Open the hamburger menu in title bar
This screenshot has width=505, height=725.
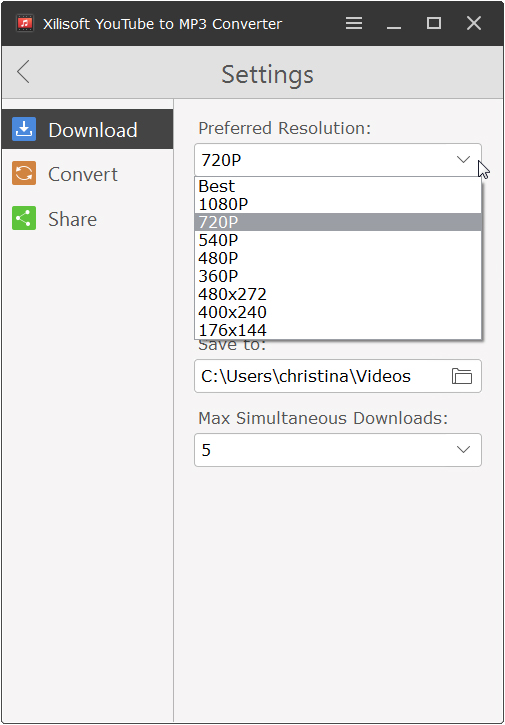pos(354,23)
